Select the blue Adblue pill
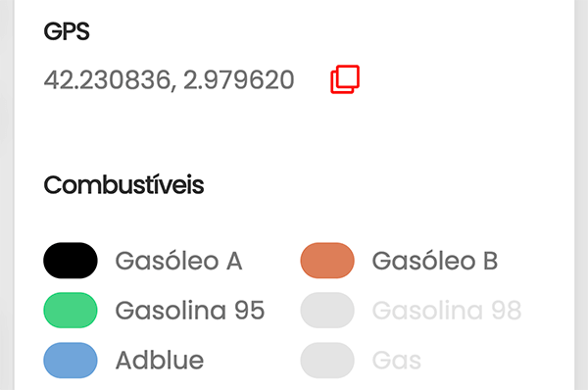588x390 pixels. pyautogui.click(x=71, y=360)
